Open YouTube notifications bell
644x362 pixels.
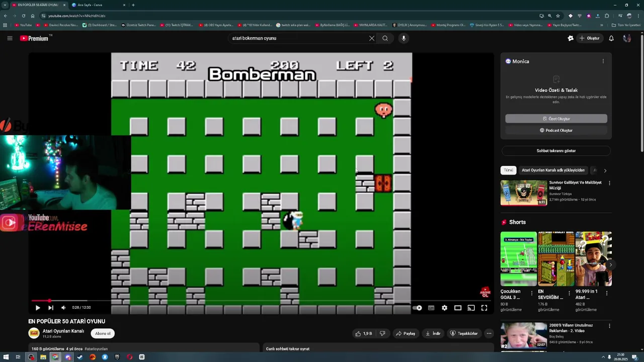611,38
